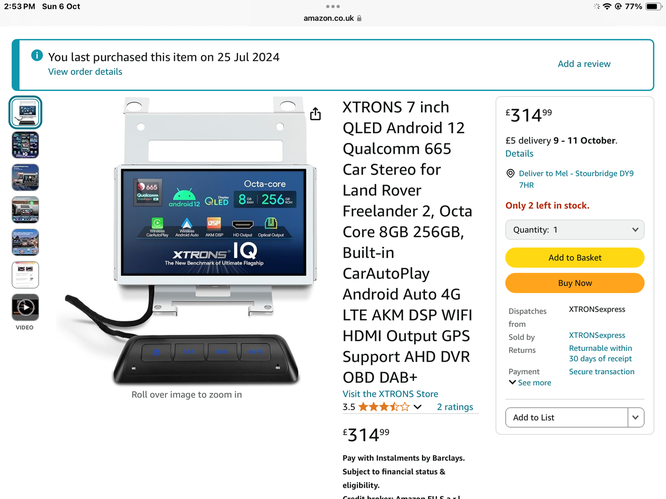Open the three-dot multitasking menu at top

333,6
